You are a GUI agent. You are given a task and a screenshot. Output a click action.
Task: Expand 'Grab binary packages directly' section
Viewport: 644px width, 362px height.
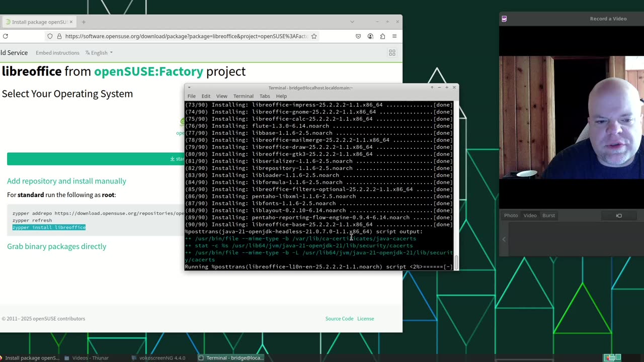coord(56,246)
